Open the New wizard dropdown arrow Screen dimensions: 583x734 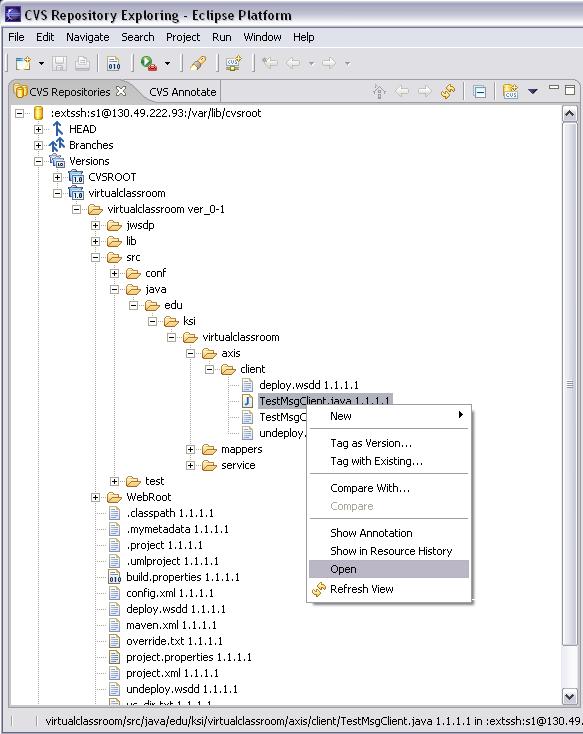click(41, 63)
